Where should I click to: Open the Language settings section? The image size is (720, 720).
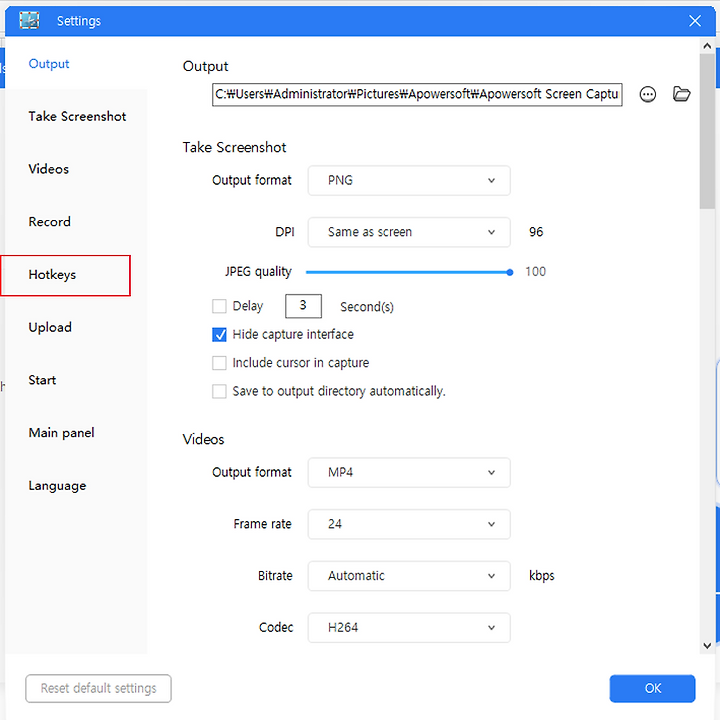pos(57,486)
